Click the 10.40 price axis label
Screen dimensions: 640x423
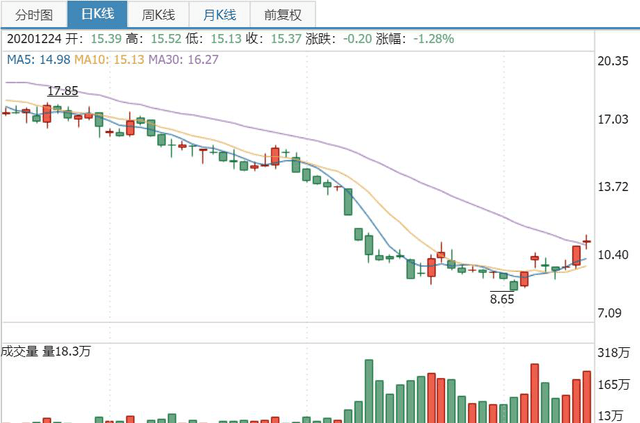coord(613,255)
